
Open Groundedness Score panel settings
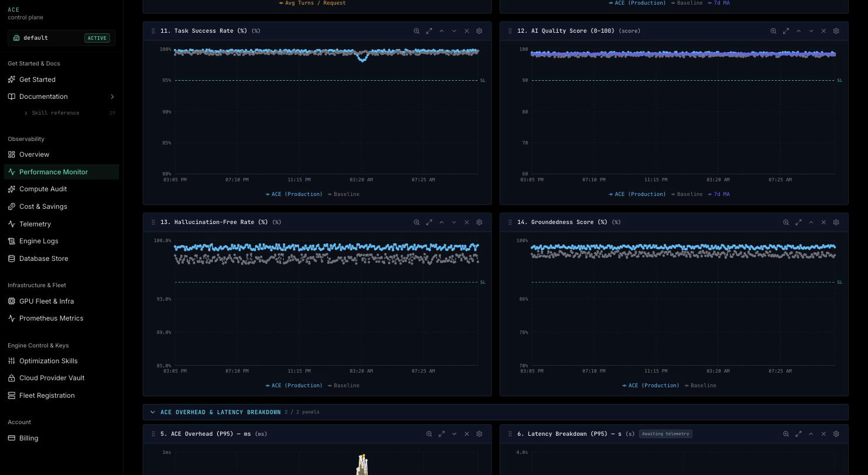836,222
